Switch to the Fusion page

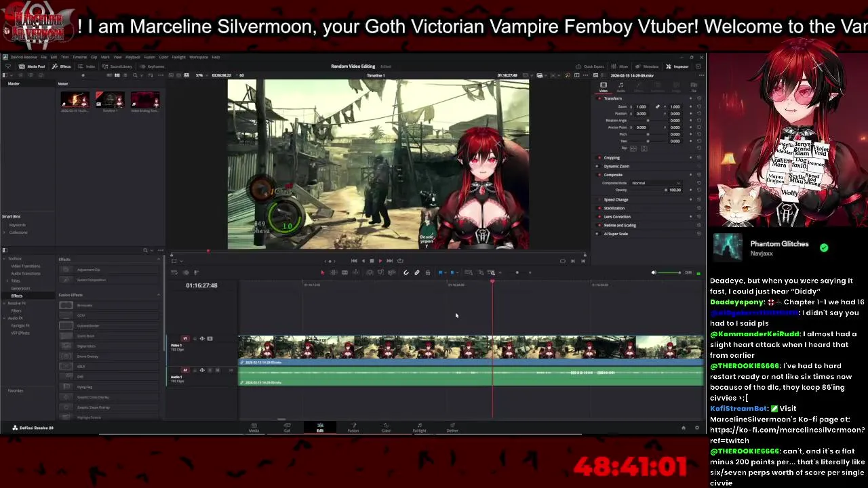pos(353,428)
